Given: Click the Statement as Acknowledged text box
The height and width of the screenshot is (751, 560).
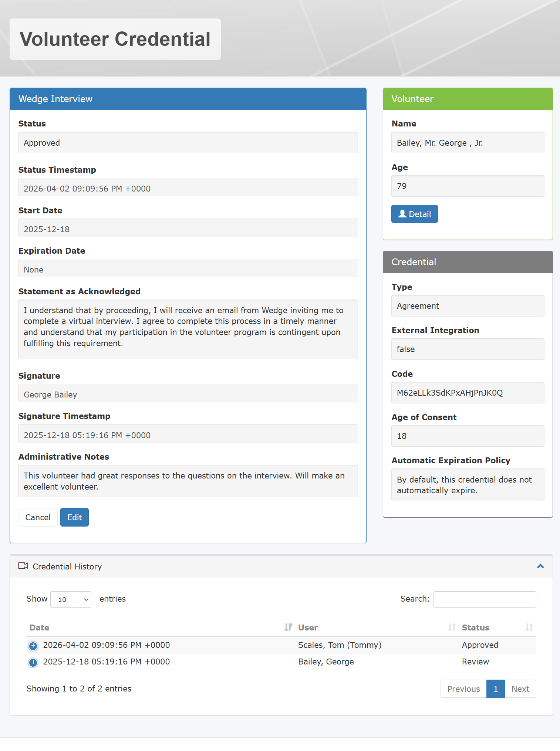Looking at the screenshot, I should pyautogui.click(x=188, y=329).
